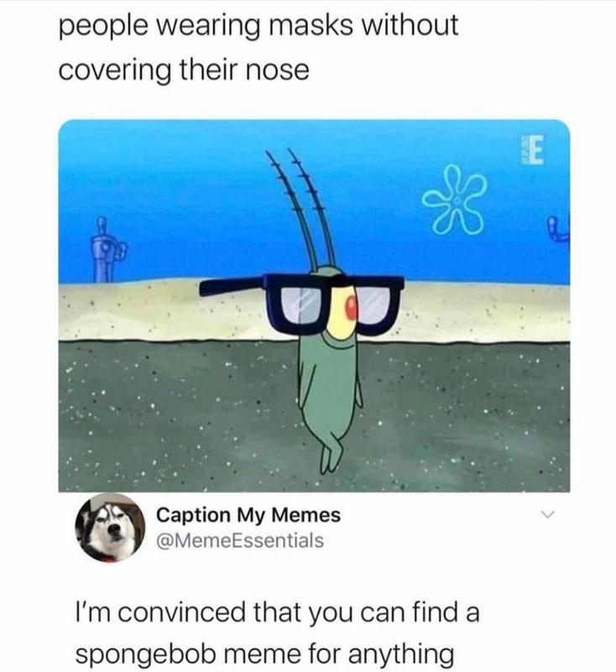Viewport: 616px width, 672px height.
Task: Click the @MemeEssentials handle
Action: click(x=240, y=540)
